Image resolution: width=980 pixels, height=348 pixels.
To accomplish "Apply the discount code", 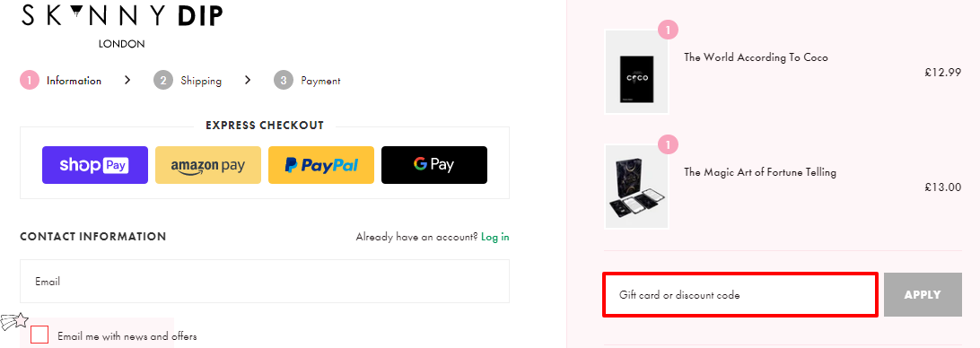I will tap(923, 294).
